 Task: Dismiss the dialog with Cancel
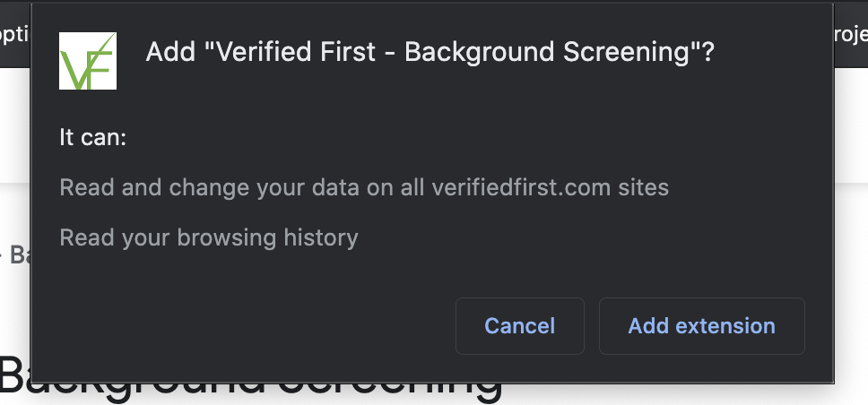click(x=520, y=326)
